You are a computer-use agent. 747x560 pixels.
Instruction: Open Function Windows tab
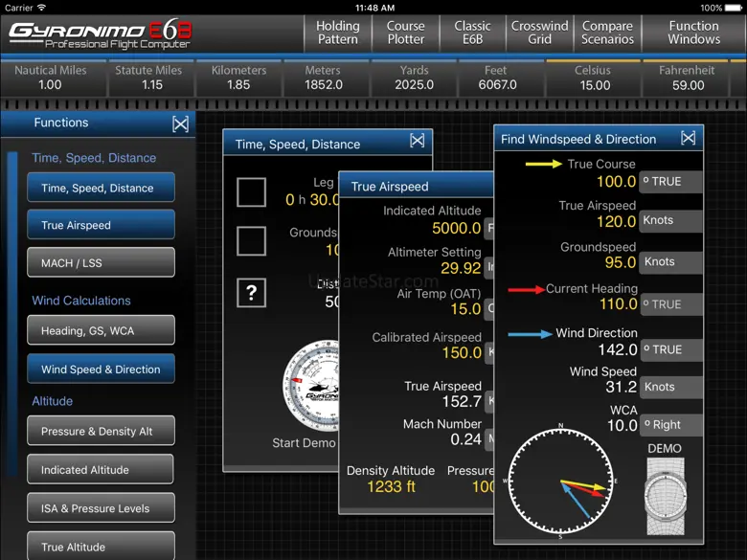click(x=693, y=33)
